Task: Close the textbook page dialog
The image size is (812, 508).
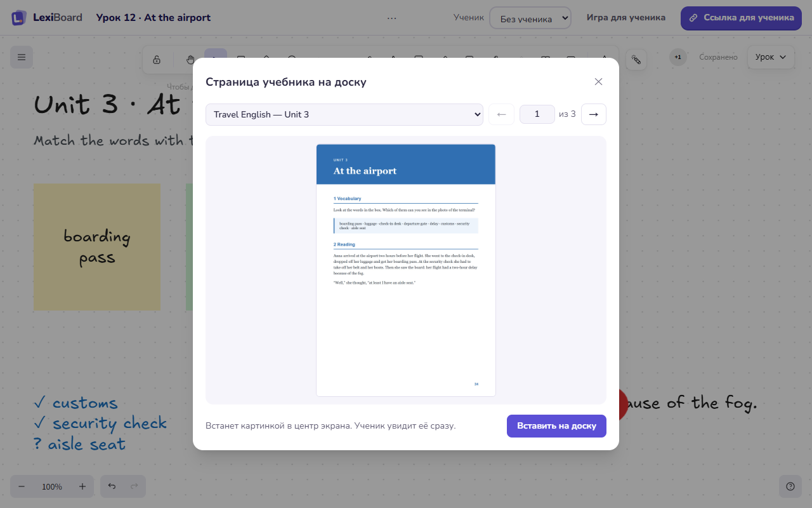Action: coord(598,82)
